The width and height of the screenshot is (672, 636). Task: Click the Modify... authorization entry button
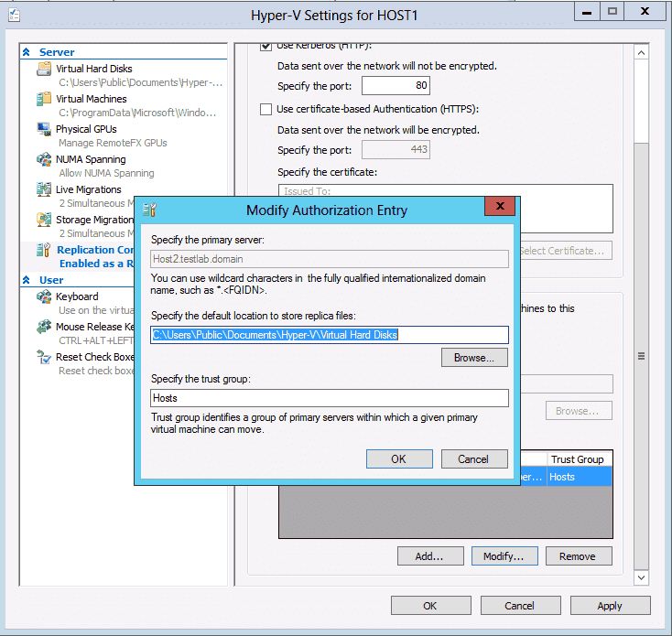click(x=504, y=556)
